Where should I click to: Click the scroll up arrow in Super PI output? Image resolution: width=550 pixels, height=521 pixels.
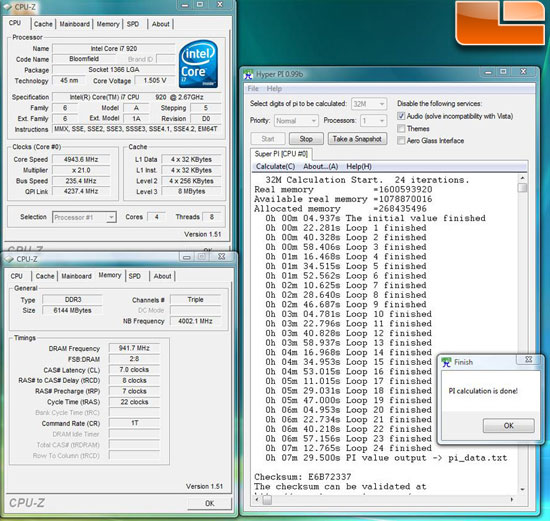click(523, 178)
